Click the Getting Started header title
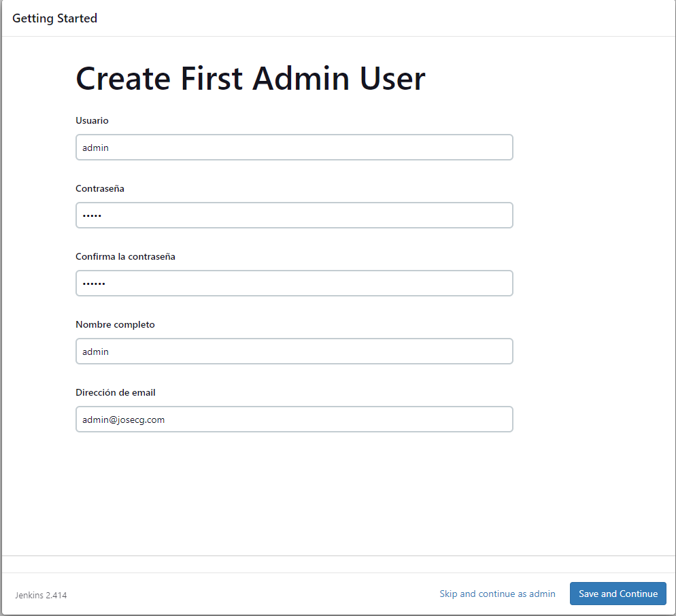The width and height of the screenshot is (676, 616). 54,18
